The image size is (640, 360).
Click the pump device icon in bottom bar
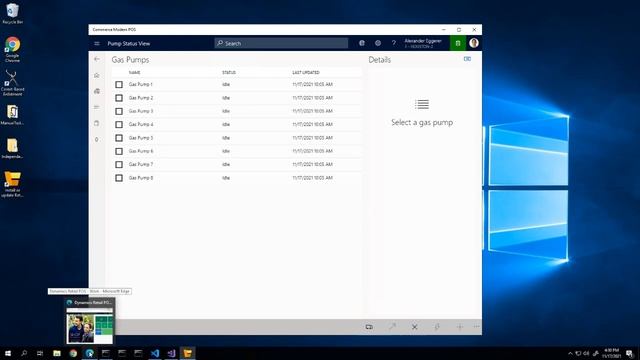[x=369, y=327]
